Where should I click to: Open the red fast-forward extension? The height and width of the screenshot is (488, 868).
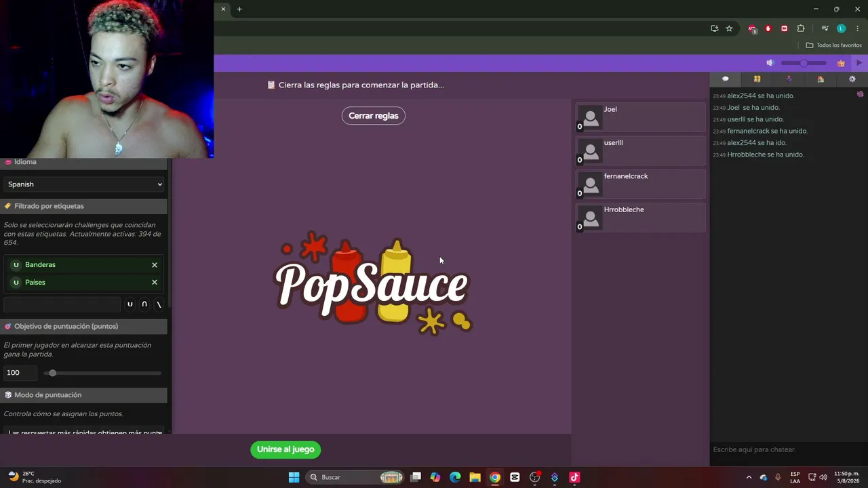tap(785, 28)
